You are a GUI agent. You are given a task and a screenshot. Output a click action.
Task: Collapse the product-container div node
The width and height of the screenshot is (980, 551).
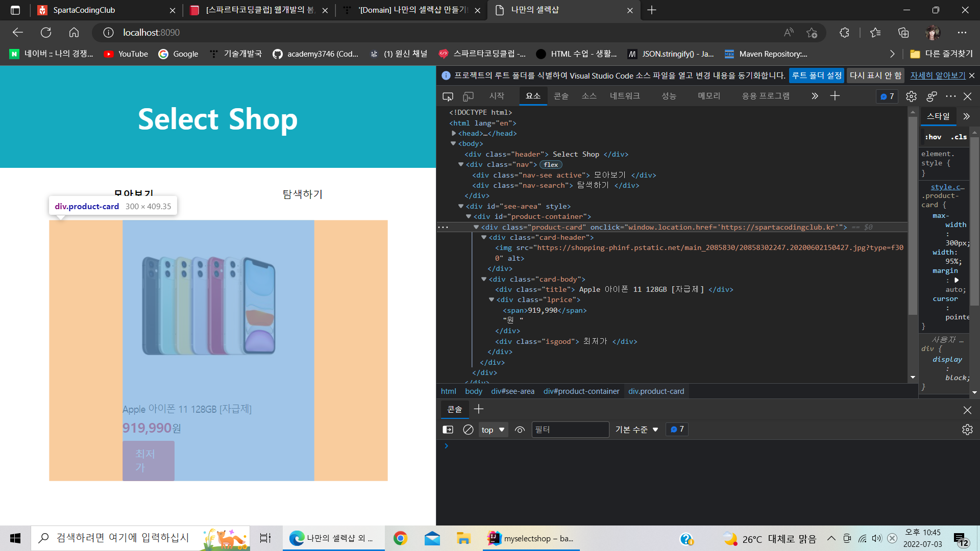[468, 216]
